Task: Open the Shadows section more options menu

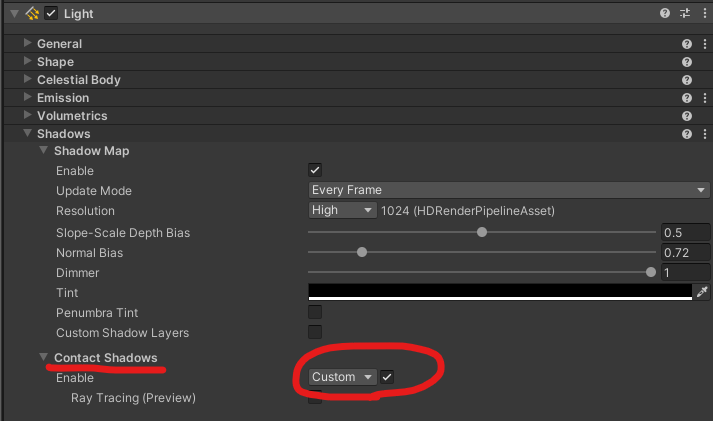Action: (704, 134)
